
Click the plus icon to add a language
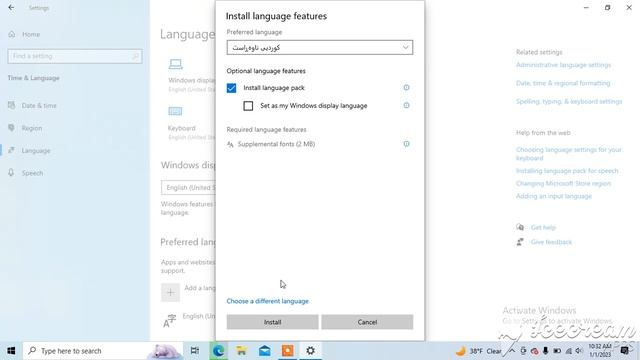171,292
